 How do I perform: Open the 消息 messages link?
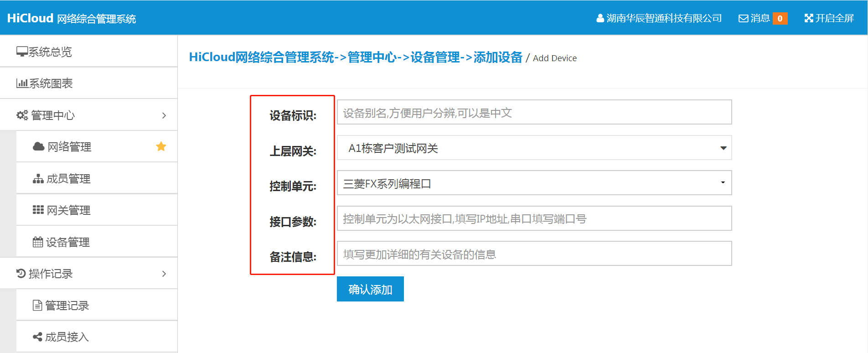tap(754, 18)
